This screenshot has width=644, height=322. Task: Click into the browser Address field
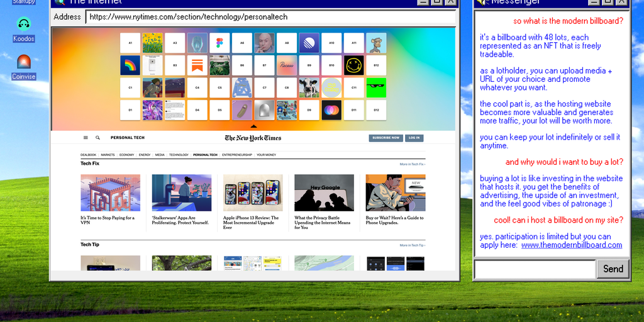(270, 17)
